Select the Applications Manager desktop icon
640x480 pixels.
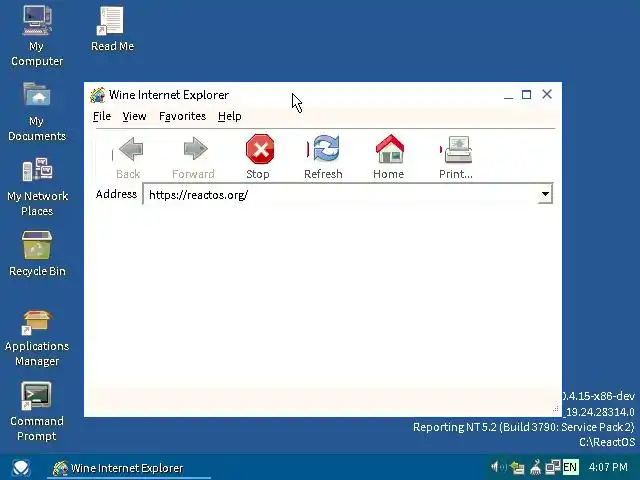[x=37, y=338]
